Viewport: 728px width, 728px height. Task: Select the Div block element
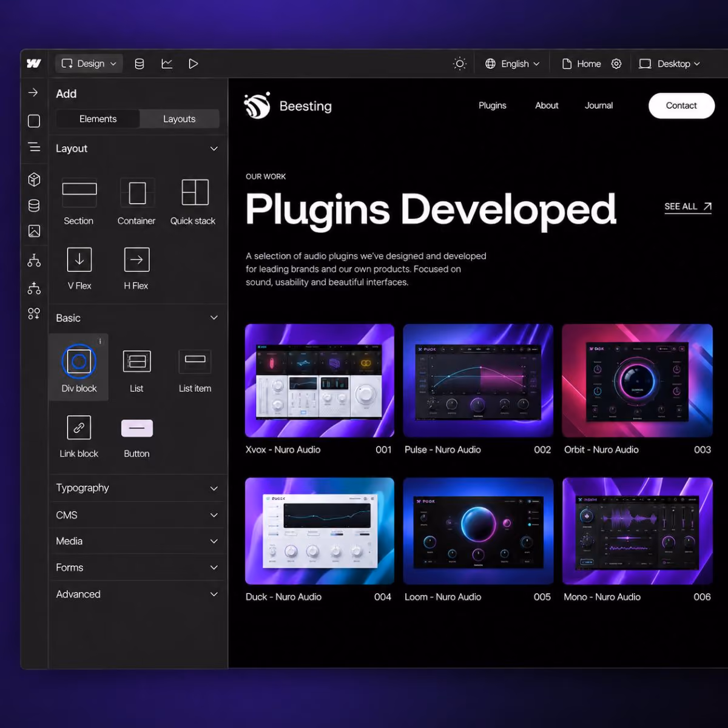[79, 367]
